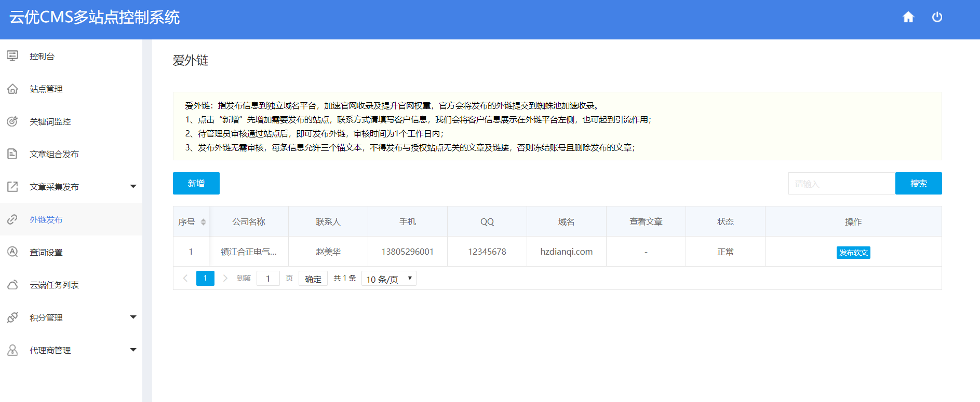Click the 公司名称 column header
Image resolution: width=980 pixels, height=402 pixels.
(249, 221)
